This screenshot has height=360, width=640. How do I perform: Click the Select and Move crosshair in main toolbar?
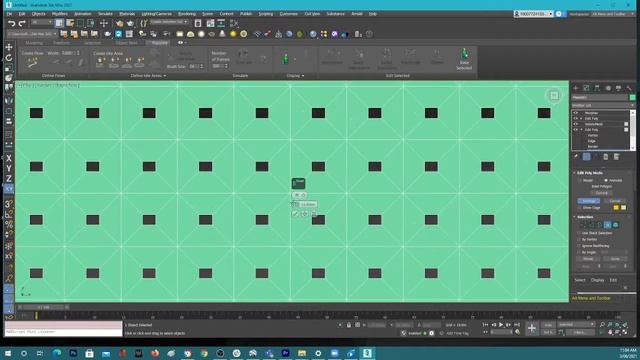104,23
